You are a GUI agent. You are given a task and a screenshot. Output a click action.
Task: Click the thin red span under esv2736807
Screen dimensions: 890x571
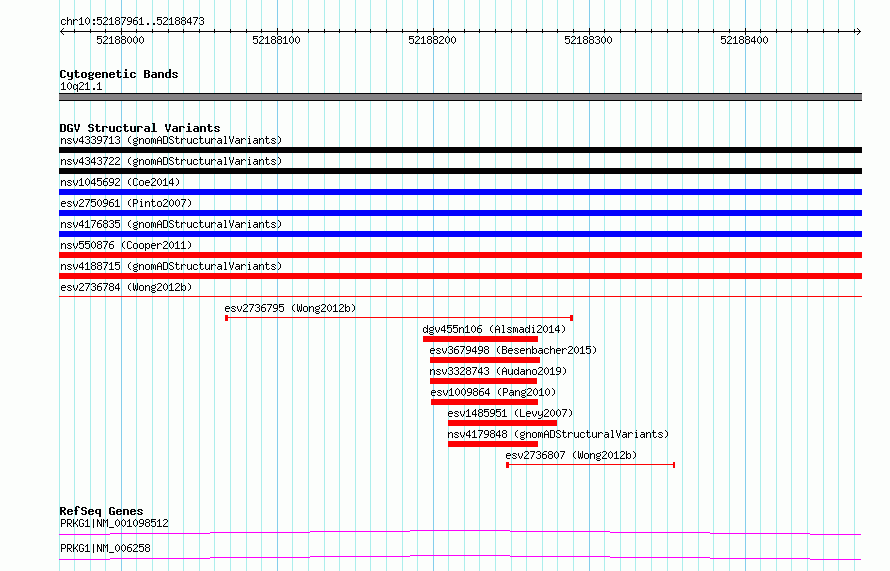[x=590, y=465]
